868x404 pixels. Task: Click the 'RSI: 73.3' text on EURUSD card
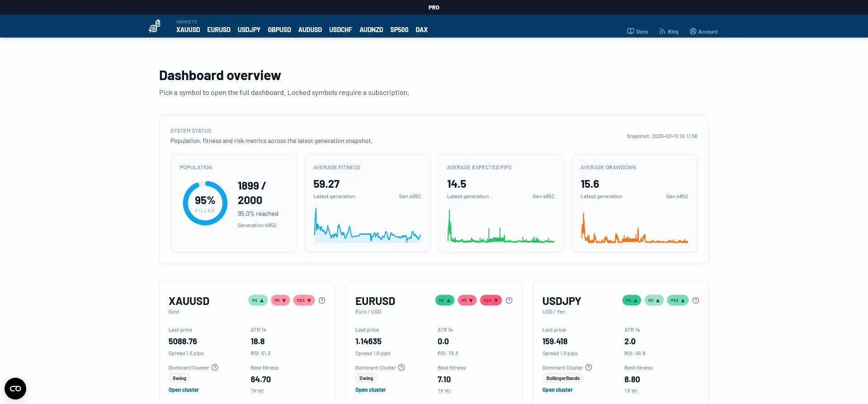pyautogui.click(x=448, y=353)
